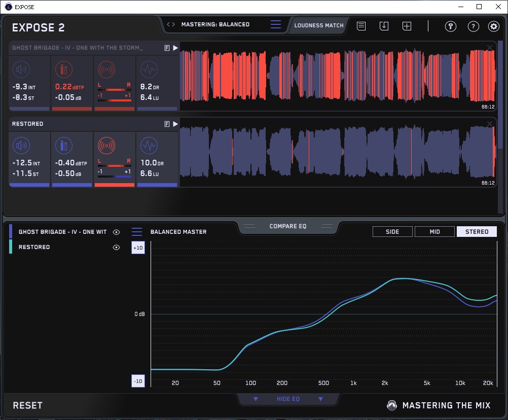
Task: Click the Compare EQ header tab
Action: click(287, 226)
